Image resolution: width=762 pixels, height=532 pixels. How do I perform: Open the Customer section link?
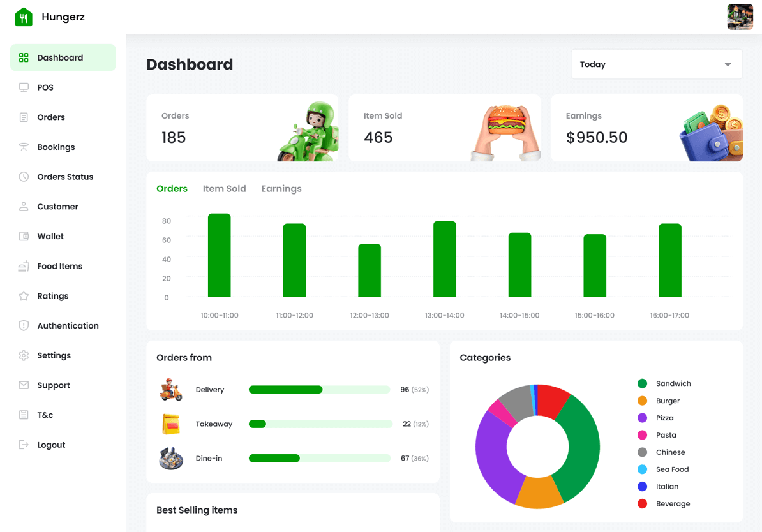(x=57, y=207)
